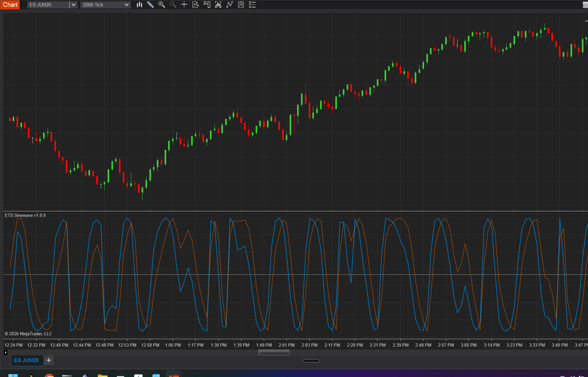
Task: Click the zoom out magnifier
Action: (173, 5)
